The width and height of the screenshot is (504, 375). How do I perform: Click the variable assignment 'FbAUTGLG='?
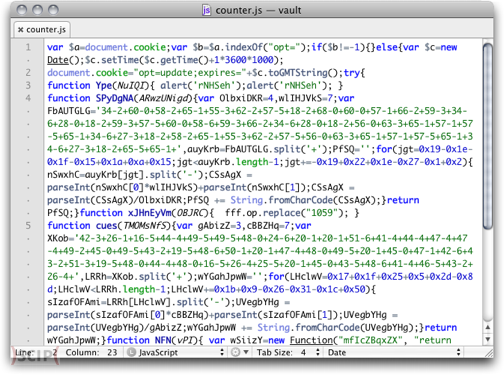click(x=71, y=111)
